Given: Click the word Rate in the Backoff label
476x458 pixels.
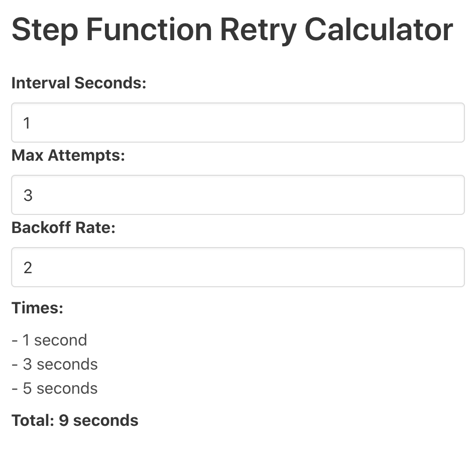Looking at the screenshot, I should [x=95, y=227].
